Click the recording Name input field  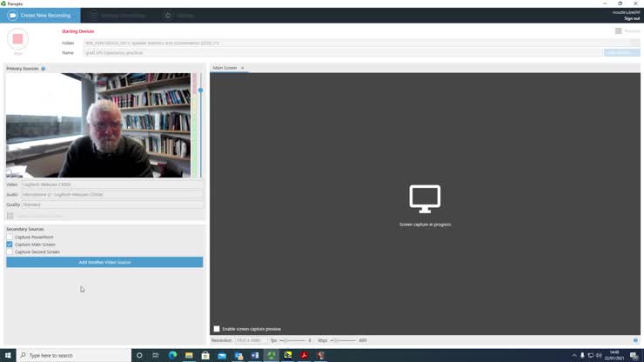pos(343,52)
